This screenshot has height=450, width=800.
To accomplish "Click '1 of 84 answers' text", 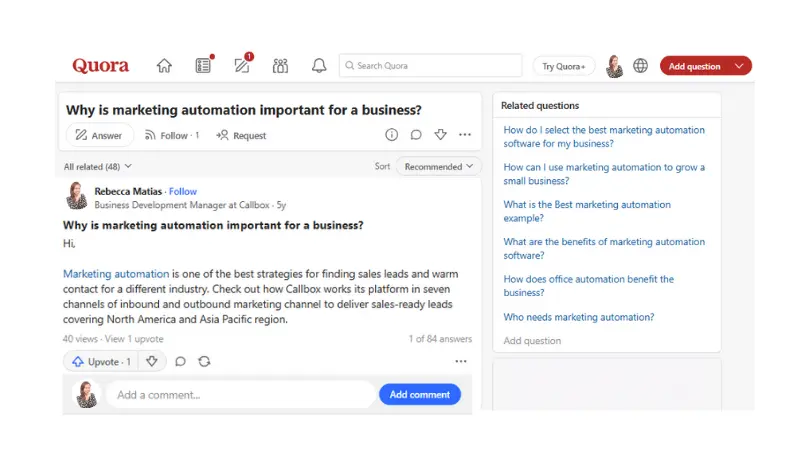I will pos(440,339).
